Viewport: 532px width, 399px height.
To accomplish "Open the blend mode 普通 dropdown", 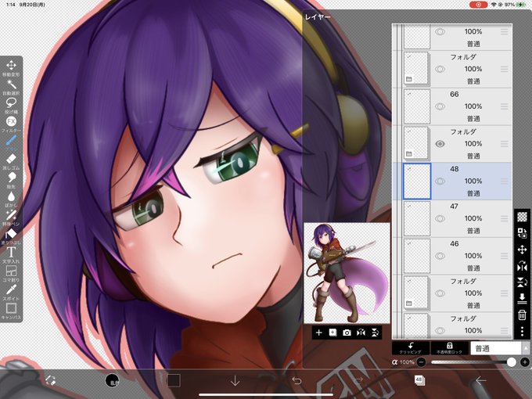I will pos(499,348).
